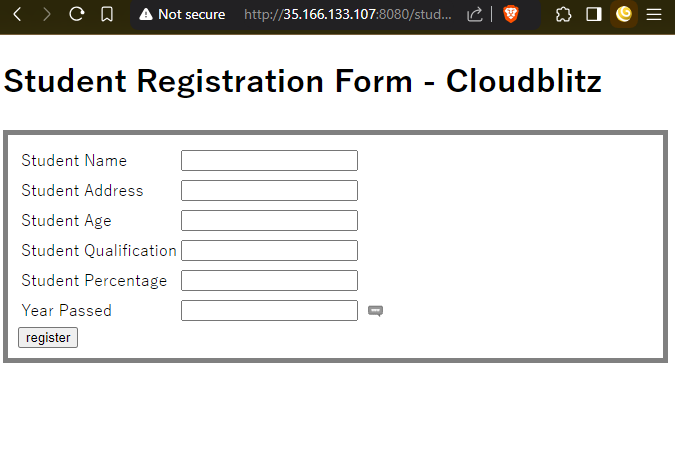Image resolution: width=675 pixels, height=462 pixels.
Task: Go back to the previous page
Action: click(x=17, y=14)
